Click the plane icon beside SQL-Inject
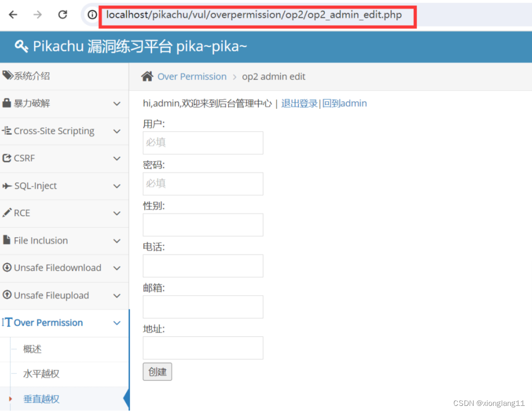Image resolution: width=532 pixels, height=412 pixels. (7, 186)
